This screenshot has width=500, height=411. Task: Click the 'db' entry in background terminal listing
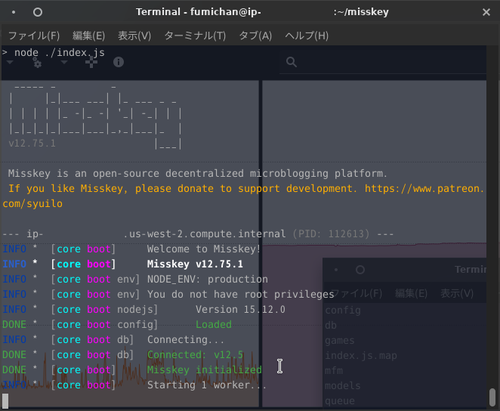(331, 325)
